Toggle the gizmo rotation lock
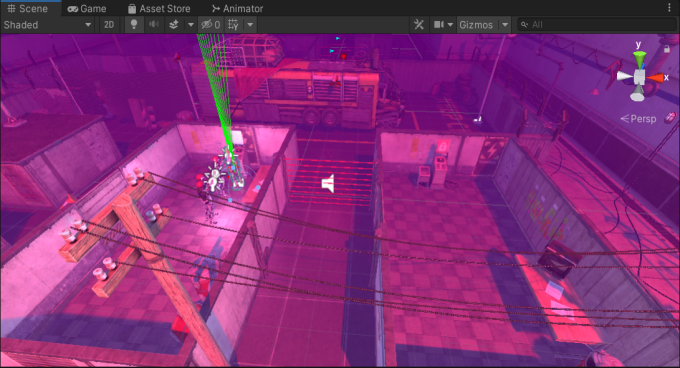This screenshot has width=680, height=368. click(667, 49)
